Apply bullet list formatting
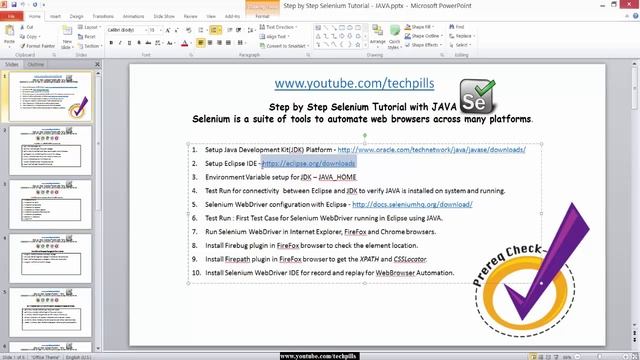The image size is (640, 360). coord(201,30)
